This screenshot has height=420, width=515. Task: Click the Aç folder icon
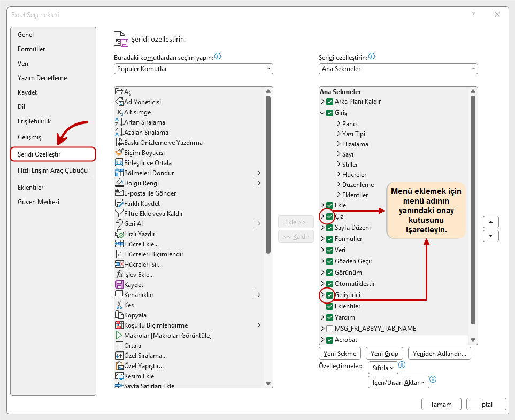[119, 91]
